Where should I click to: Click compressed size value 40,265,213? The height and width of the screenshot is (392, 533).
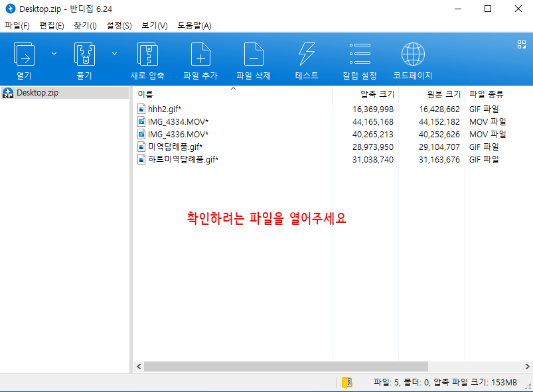373,134
